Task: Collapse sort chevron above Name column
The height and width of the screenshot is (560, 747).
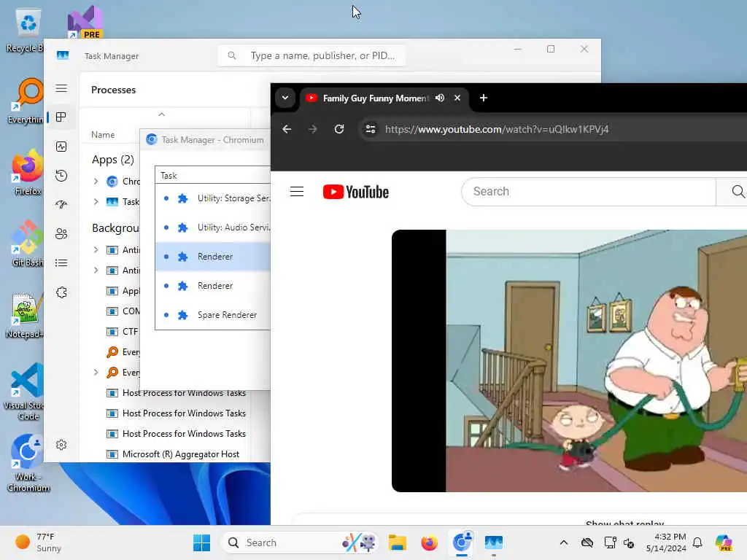Action: (x=161, y=114)
